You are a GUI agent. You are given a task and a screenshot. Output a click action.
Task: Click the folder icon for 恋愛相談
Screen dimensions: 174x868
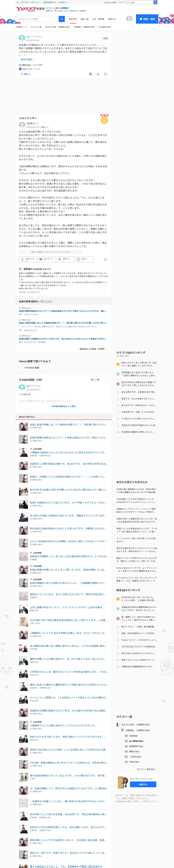126,736
